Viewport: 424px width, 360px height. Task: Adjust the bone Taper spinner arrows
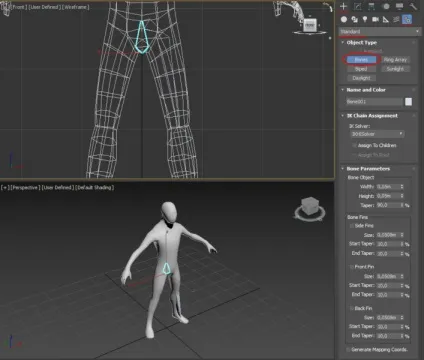pos(402,205)
